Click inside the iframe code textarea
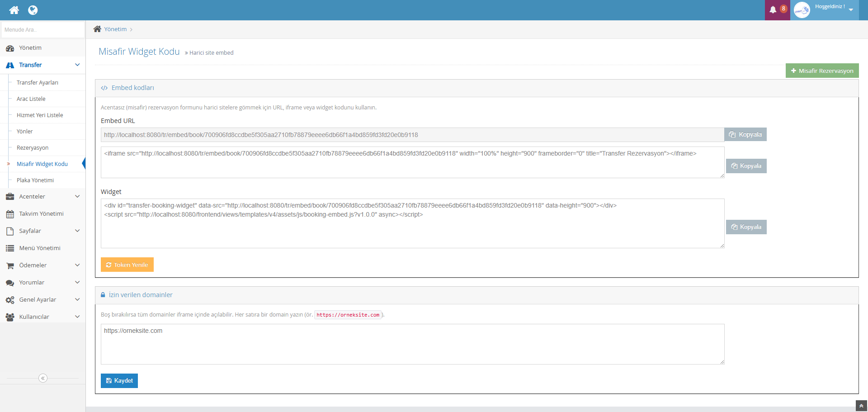Image resolution: width=868 pixels, height=412 pixels. pos(412,162)
